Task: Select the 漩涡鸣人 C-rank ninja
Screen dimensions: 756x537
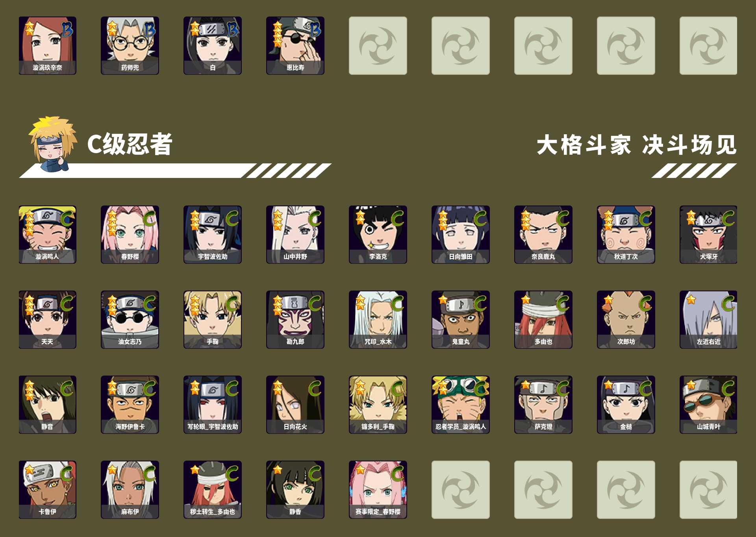Action: (47, 235)
